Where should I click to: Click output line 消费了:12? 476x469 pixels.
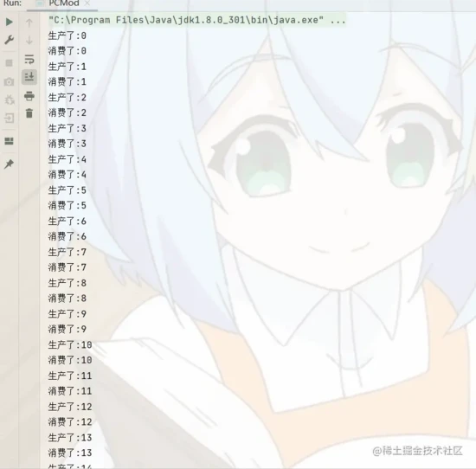coord(70,421)
